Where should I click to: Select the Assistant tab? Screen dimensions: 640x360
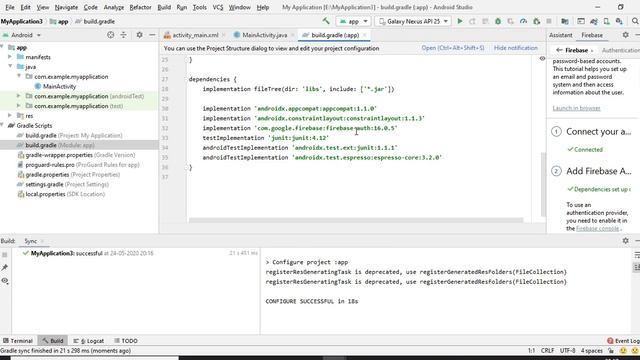[560, 35]
